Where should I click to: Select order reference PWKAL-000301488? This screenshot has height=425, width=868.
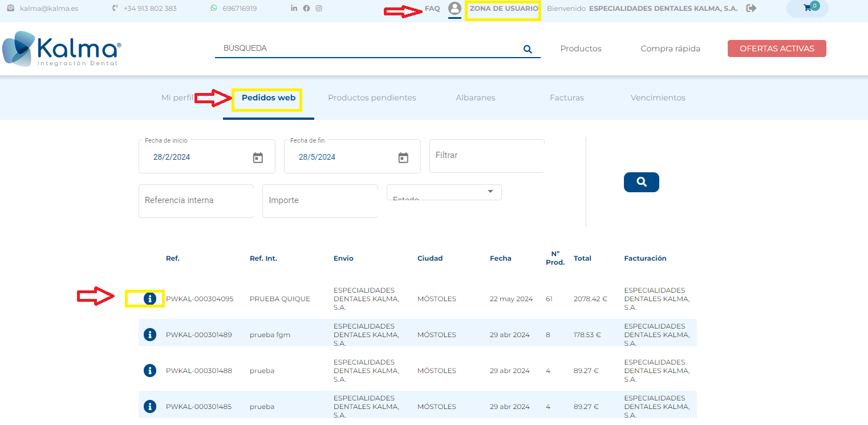(x=199, y=371)
